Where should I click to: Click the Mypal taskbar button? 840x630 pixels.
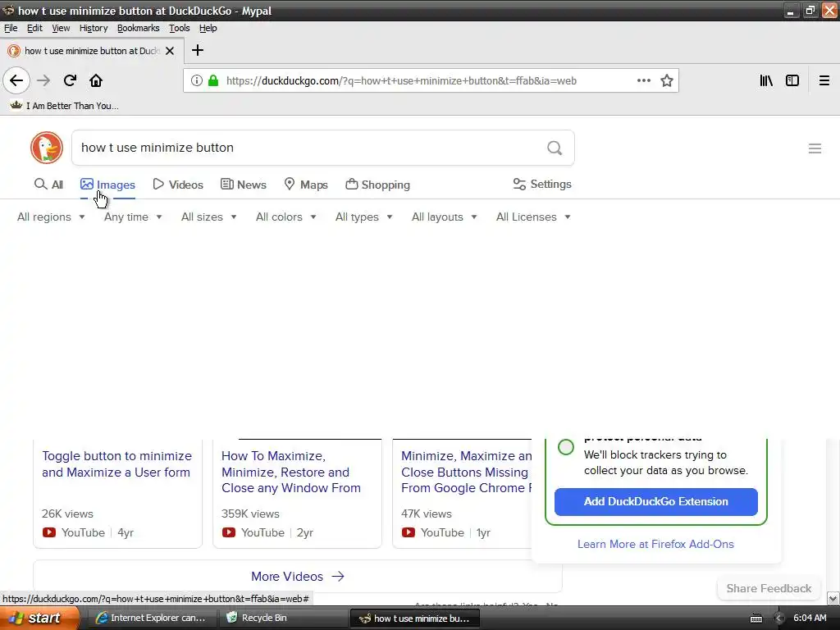pos(414,619)
